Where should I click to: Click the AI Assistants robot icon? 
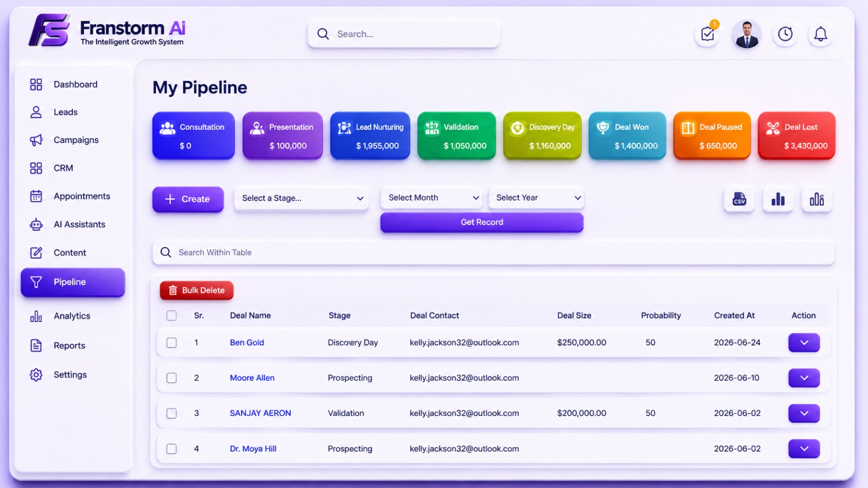coord(36,224)
